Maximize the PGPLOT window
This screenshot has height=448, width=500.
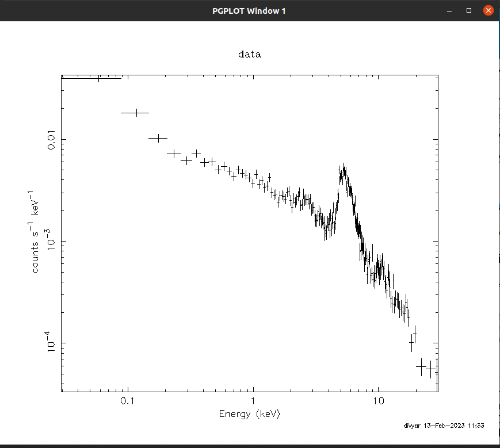point(469,10)
